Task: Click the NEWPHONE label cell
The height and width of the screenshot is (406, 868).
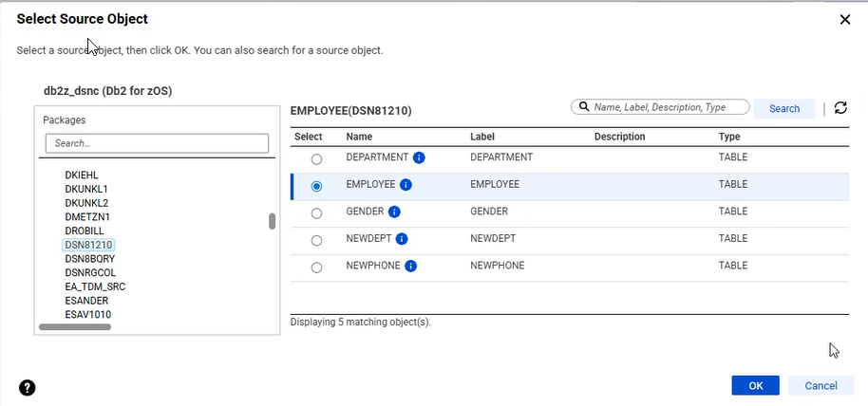Action: pos(497,266)
